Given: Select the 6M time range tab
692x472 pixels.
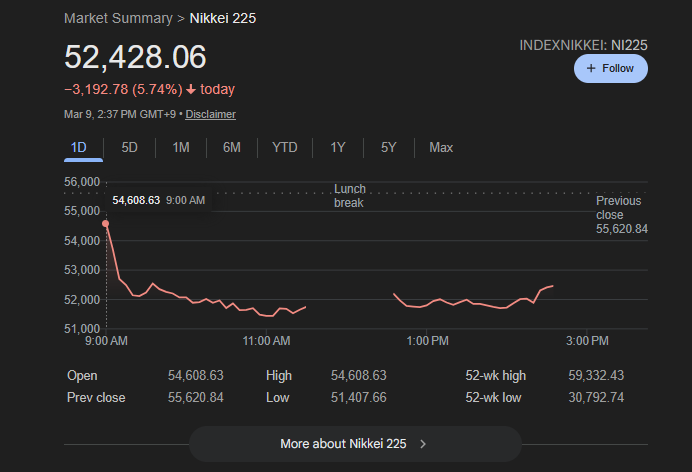Looking at the screenshot, I should point(231,147).
